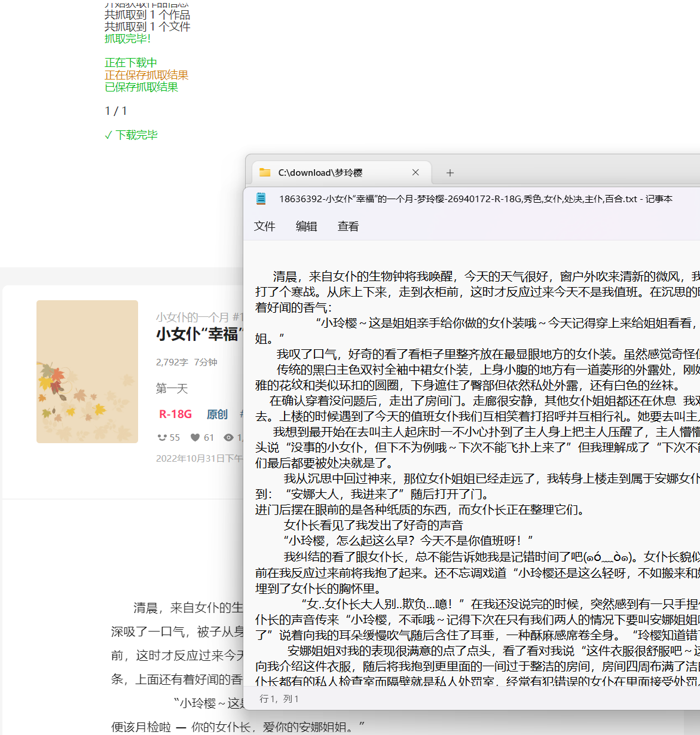Click the 已保存抓取结果 log line

[141, 87]
